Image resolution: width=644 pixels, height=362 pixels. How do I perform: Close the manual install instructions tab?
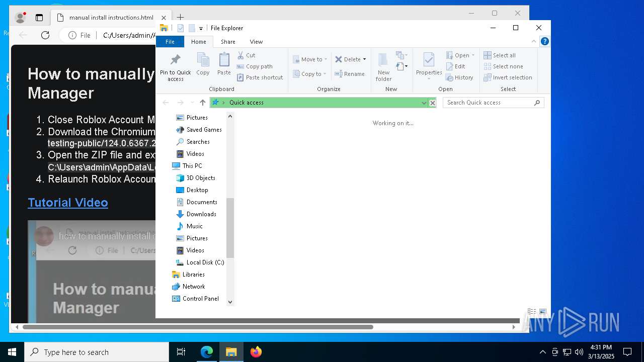164,18
